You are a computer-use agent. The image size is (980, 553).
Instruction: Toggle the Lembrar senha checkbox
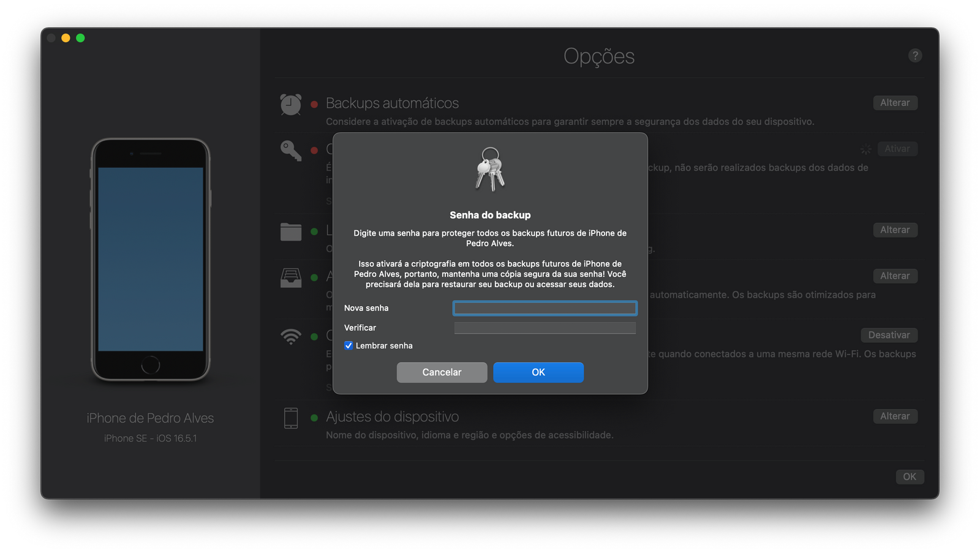click(x=349, y=345)
